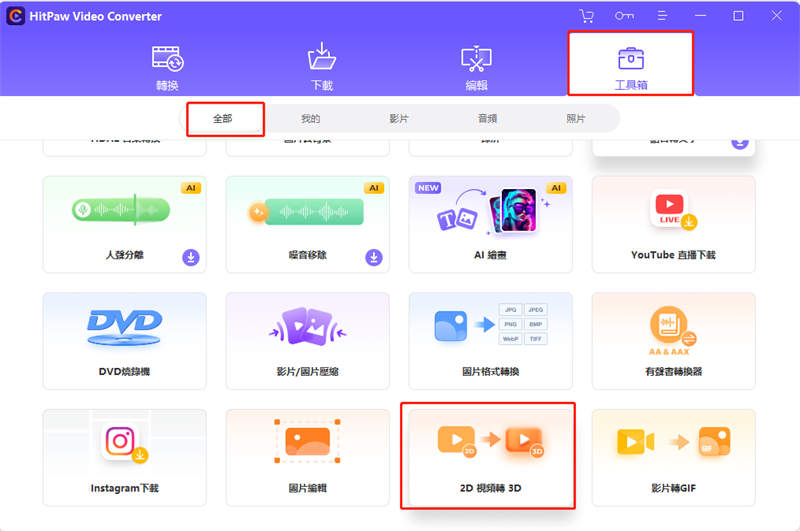Click the AI badge on 人聲分離
The image size is (800, 531).
[191, 188]
